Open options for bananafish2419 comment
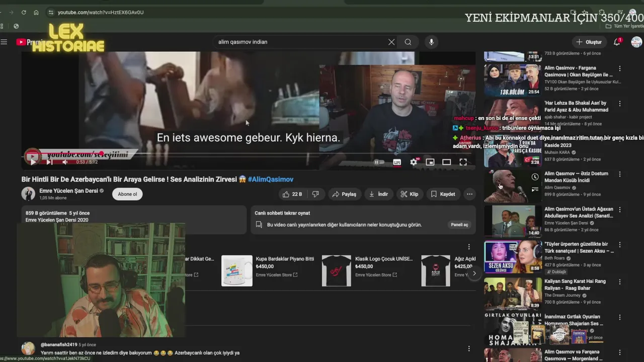Viewport: 644px width, 362px height. pos(469,348)
